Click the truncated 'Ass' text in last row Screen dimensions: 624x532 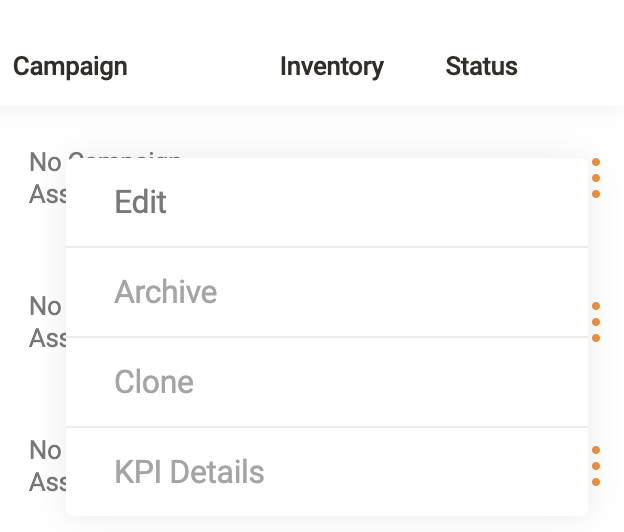click(47, 482)
